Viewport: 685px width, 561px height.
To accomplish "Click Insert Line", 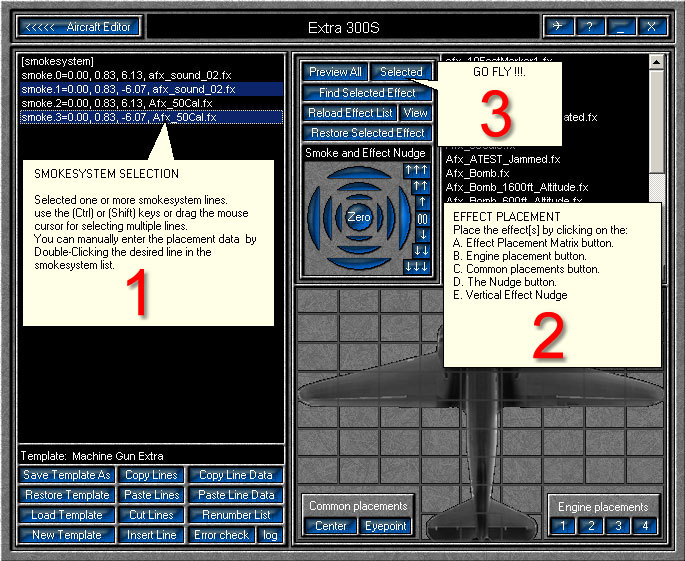I will click(151, 535).
